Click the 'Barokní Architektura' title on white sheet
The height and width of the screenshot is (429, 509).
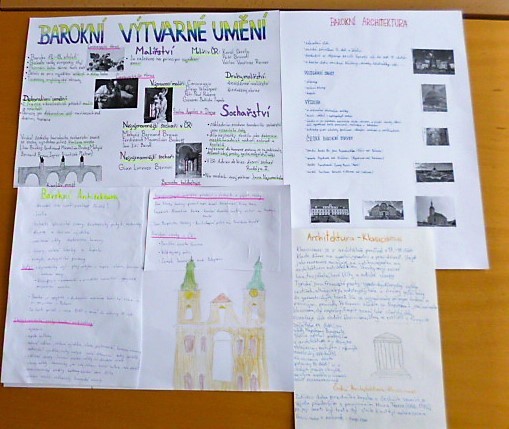click(369, 23)
